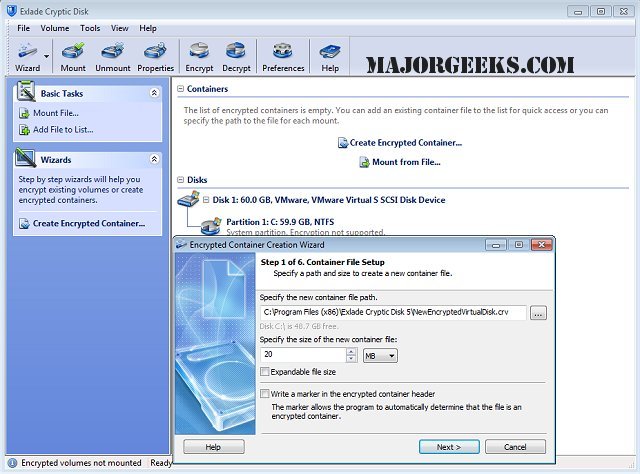Image resolution: width=640 pixels, height=474 pixels.
Task: Click the container file path field
Action: [393, 312]
